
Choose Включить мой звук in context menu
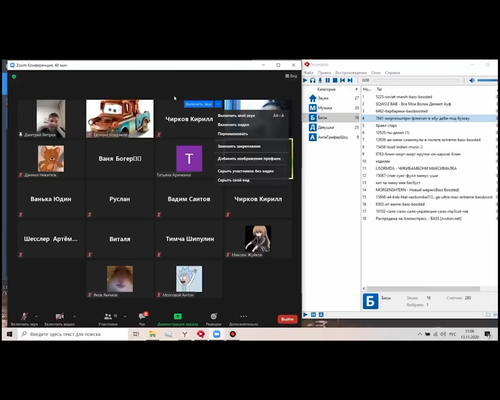[x=252, y=116]
